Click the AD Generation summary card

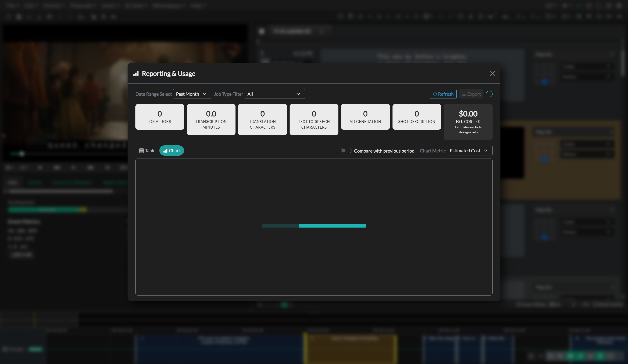365,117
